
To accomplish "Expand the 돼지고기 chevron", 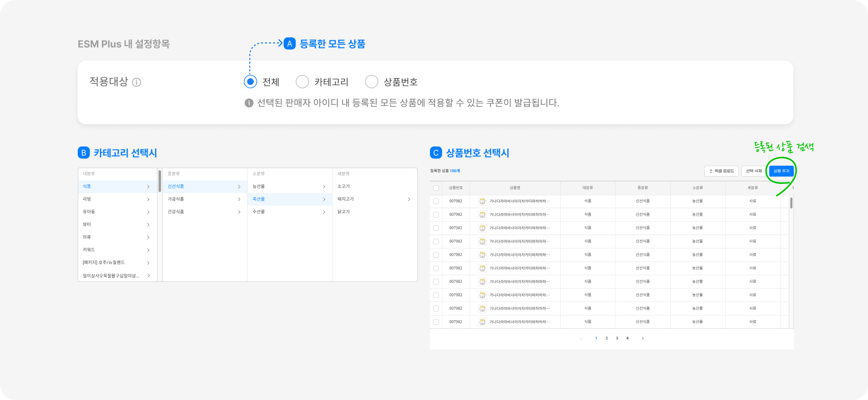I will (409, 199).
